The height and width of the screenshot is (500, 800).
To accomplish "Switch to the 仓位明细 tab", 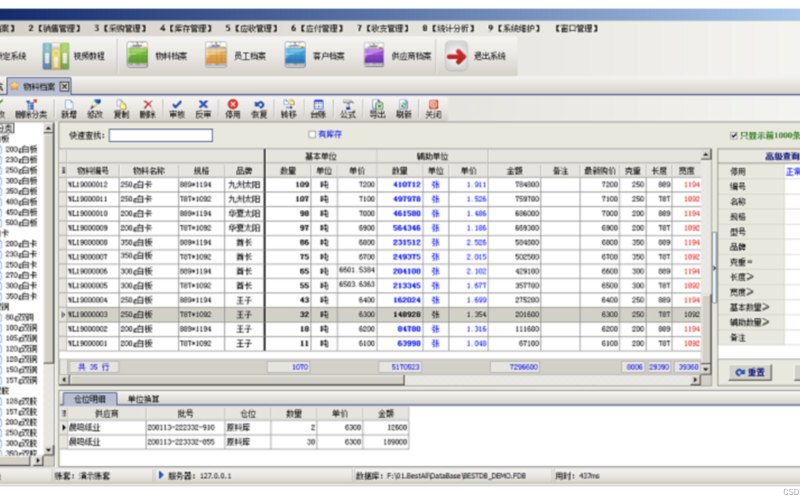I will [x=89, y=399].
